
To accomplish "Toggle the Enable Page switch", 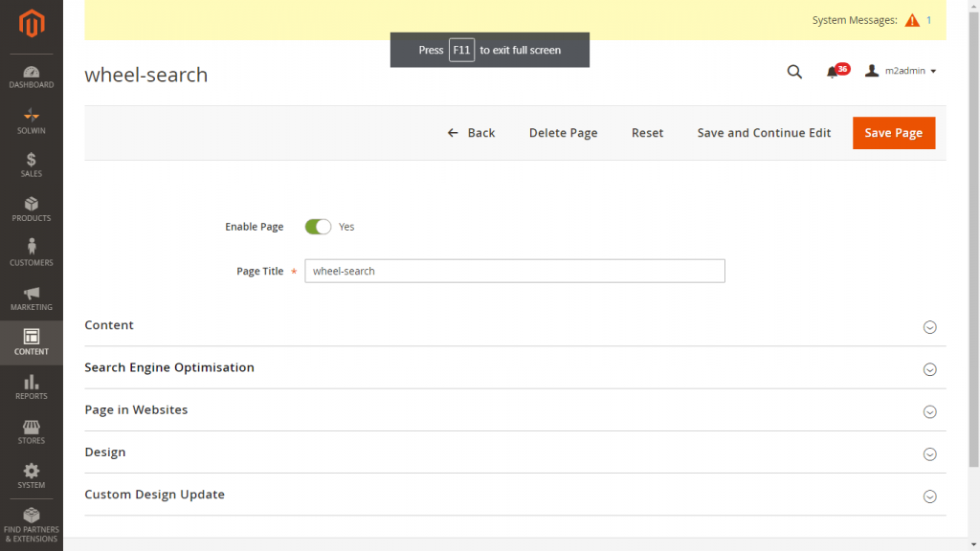I will [x=318, y=227].
